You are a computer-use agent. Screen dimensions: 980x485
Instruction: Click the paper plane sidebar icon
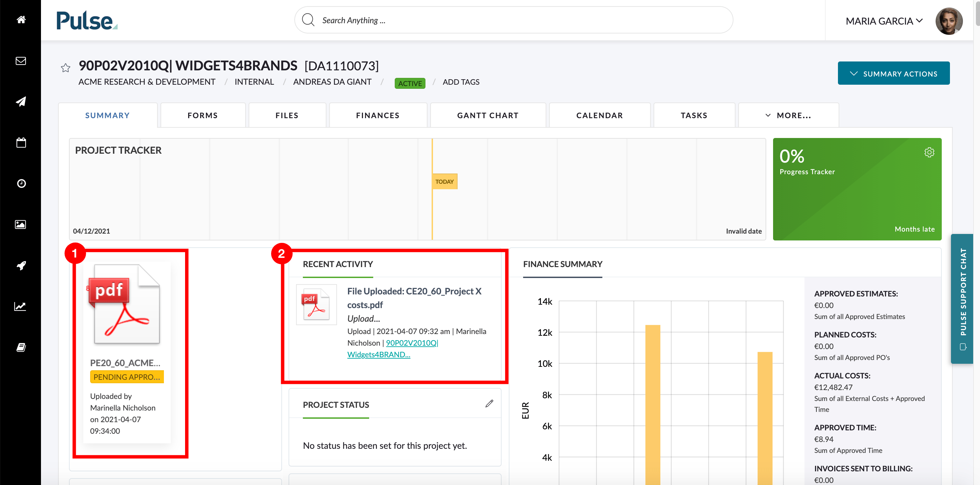(x=21, y=101)
